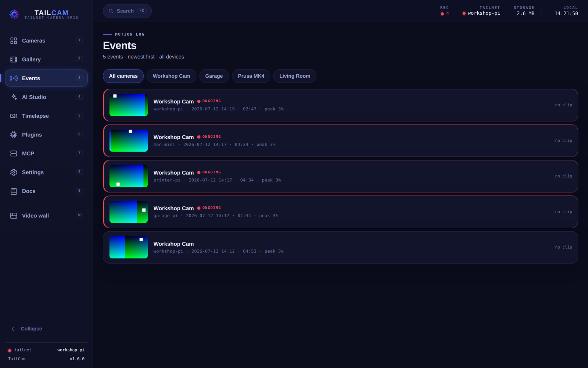Open thumbnail of workshop-pi 14:12 event
The image size is (588, 368).
pyautogui.click(x=129, y=247)
